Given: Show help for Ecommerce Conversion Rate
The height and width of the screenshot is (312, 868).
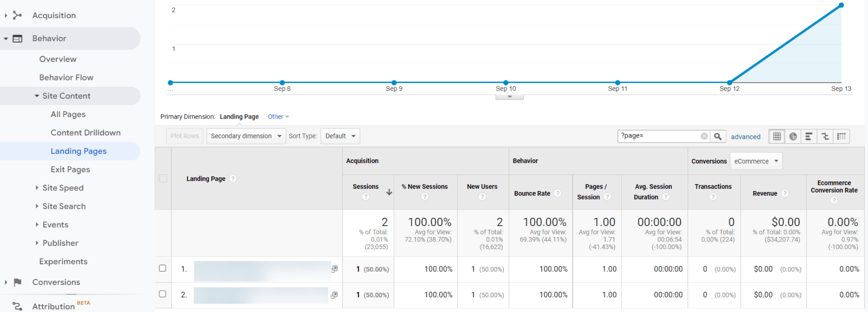Looking at the screenshot, I should coord(834,200).
